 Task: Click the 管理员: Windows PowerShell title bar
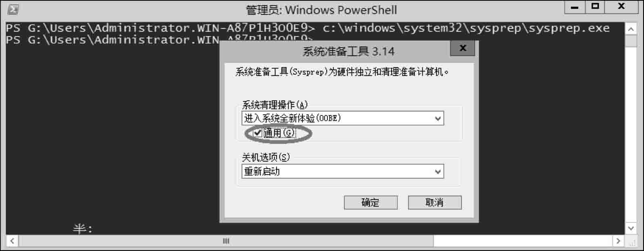[321, 10]
